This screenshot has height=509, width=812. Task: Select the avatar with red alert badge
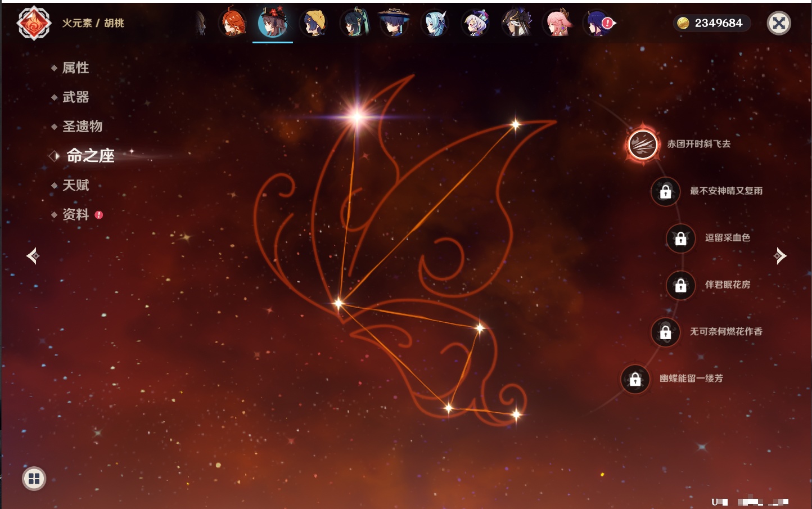(x=598, y=24)
